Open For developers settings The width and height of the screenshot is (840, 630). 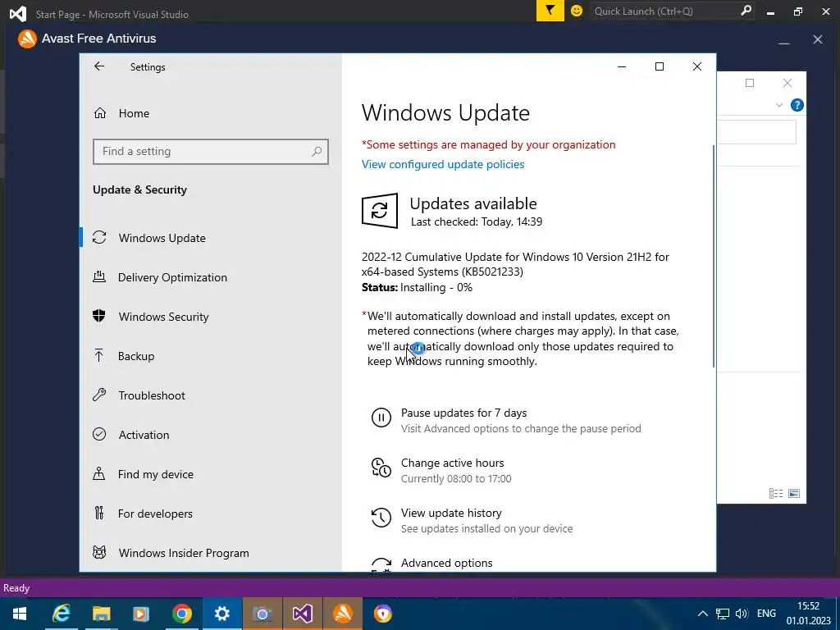click(155, 514)
